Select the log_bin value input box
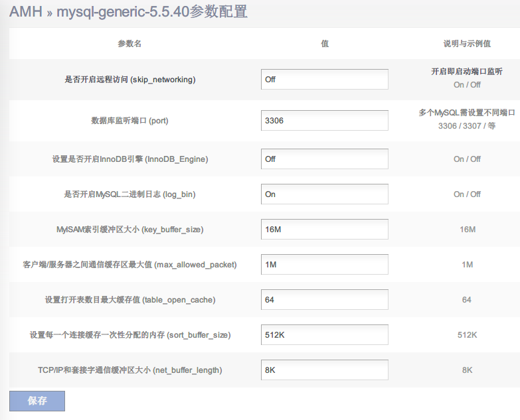520x420 pixels. point(324,194)
